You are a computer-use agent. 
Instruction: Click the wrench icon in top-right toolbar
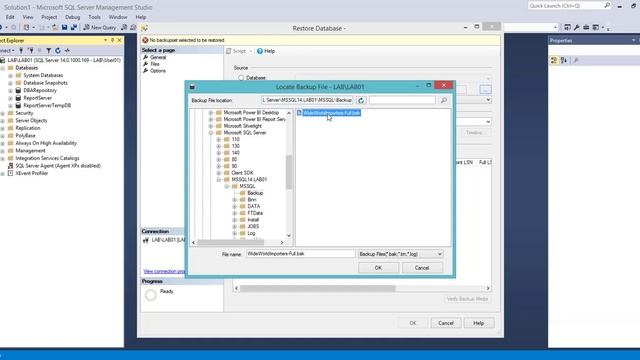[x=577, y=27]
